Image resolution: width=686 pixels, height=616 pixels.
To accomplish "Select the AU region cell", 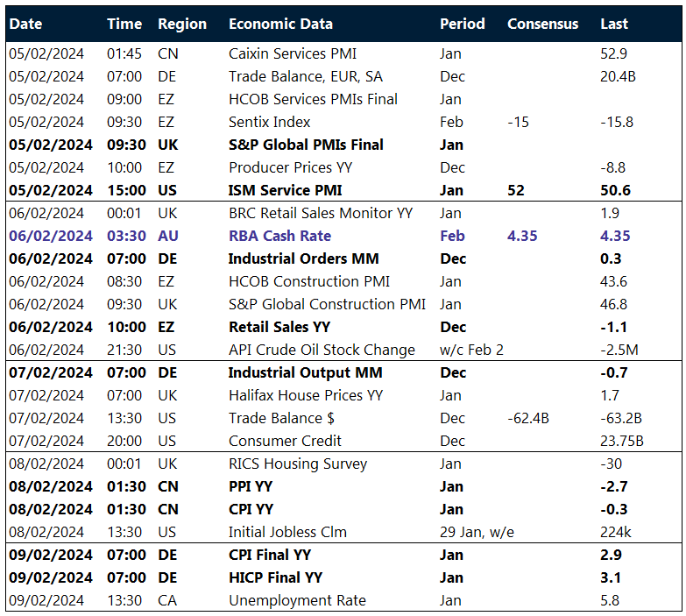I will pyautogui.click(x=168, y=236).
